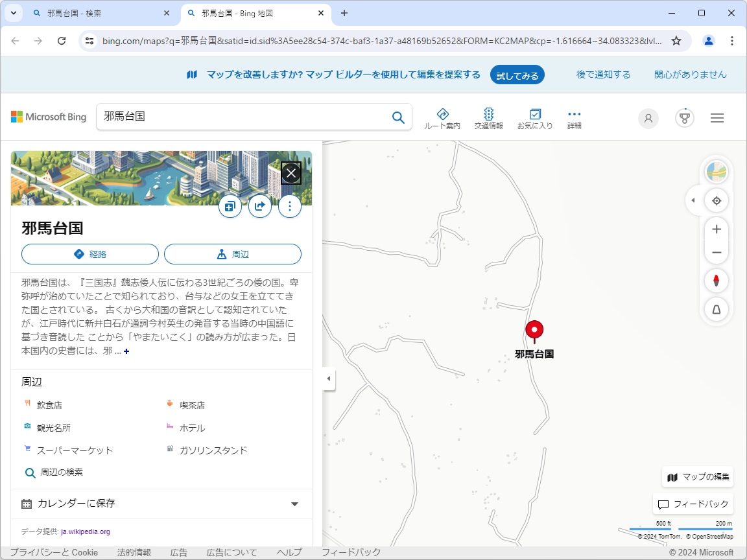Expand the カレンダーに保存 section
This screenshot has width=747, height=560.
point(294,504)
